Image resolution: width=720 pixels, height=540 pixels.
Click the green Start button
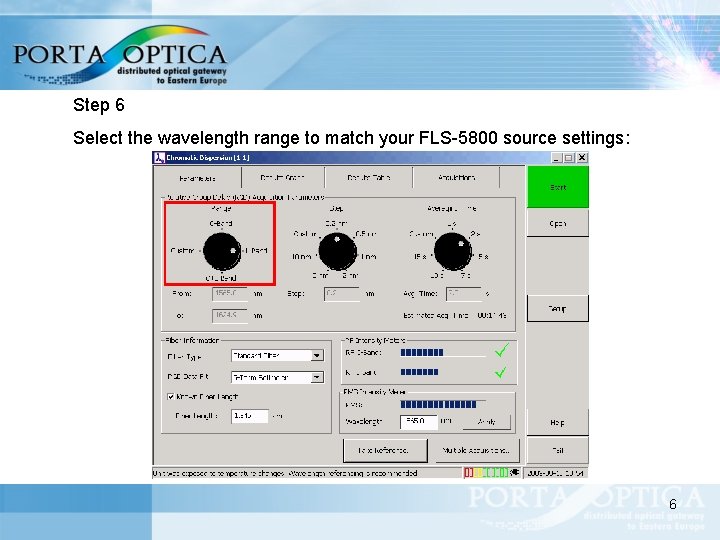[557, 187]
